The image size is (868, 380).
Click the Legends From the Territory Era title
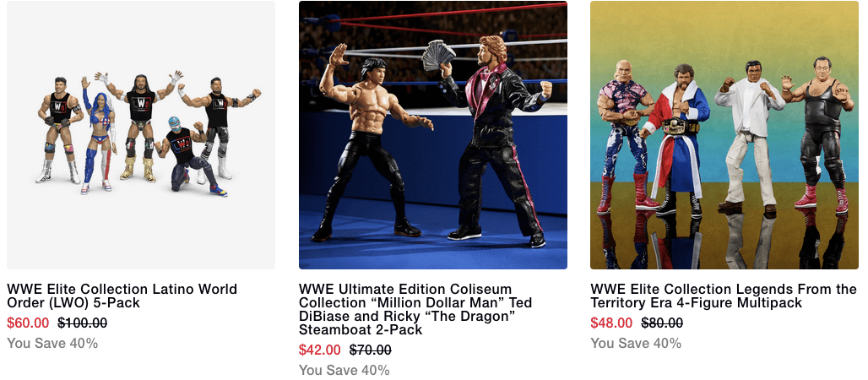point(723,296)
